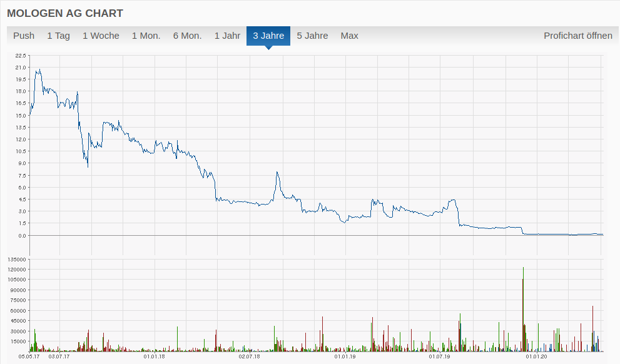Click the 01.01.19 date label

point(345,357)
